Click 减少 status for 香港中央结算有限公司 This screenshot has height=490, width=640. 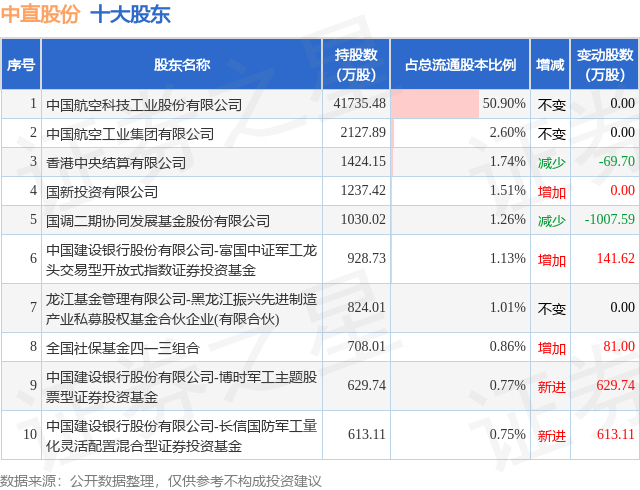click(x=551, y=163)
